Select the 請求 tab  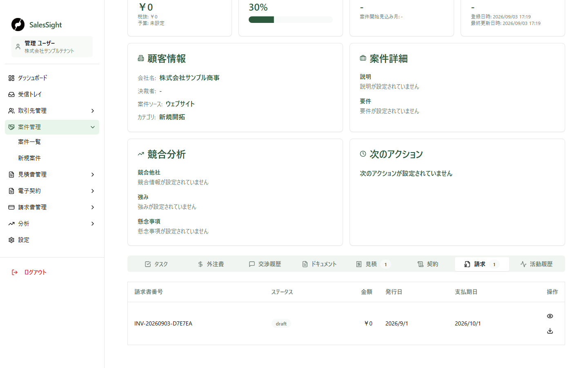(x=482, y=264)
